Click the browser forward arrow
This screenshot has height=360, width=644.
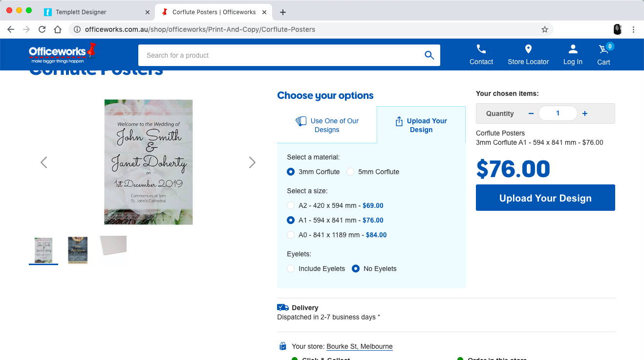[26, 29]
